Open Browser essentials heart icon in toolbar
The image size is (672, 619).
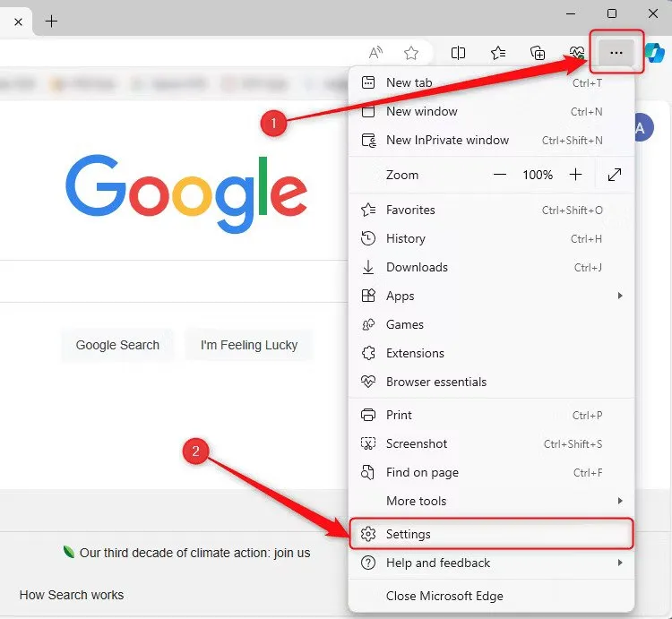click(x=577, y=53)
